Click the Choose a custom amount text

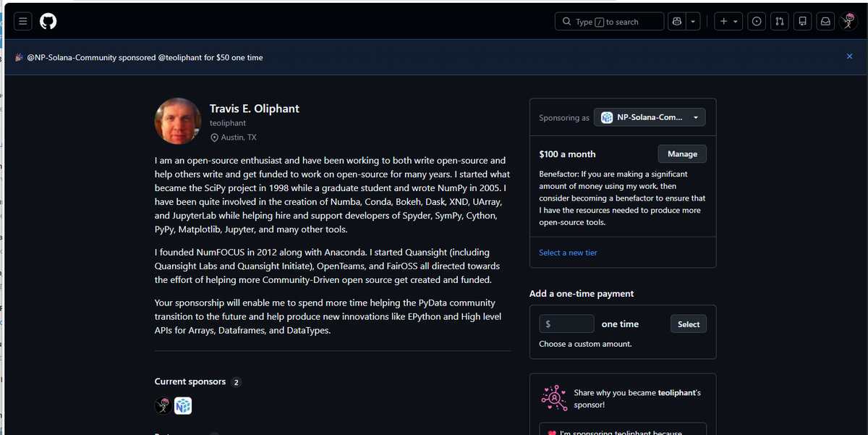coord(585,344)
